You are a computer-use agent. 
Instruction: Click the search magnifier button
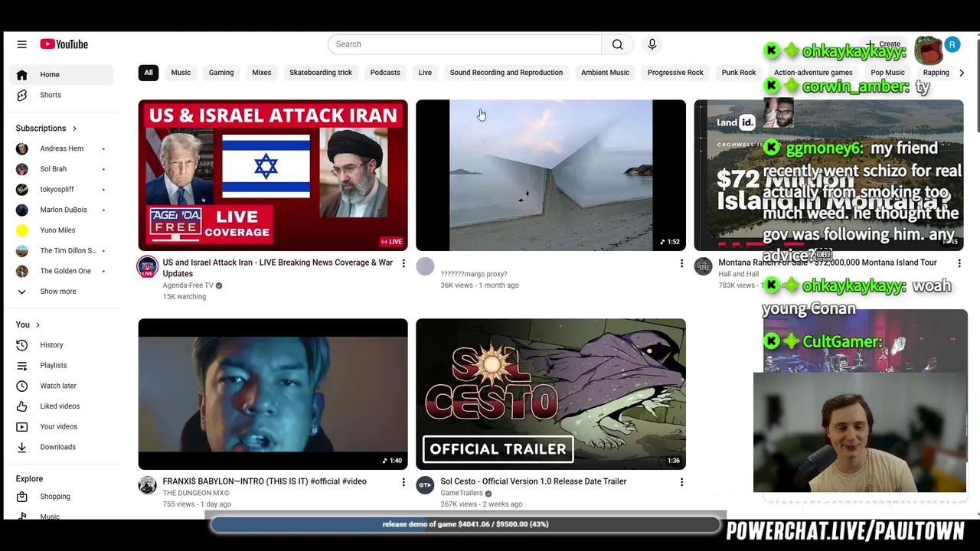click(617, 44)
